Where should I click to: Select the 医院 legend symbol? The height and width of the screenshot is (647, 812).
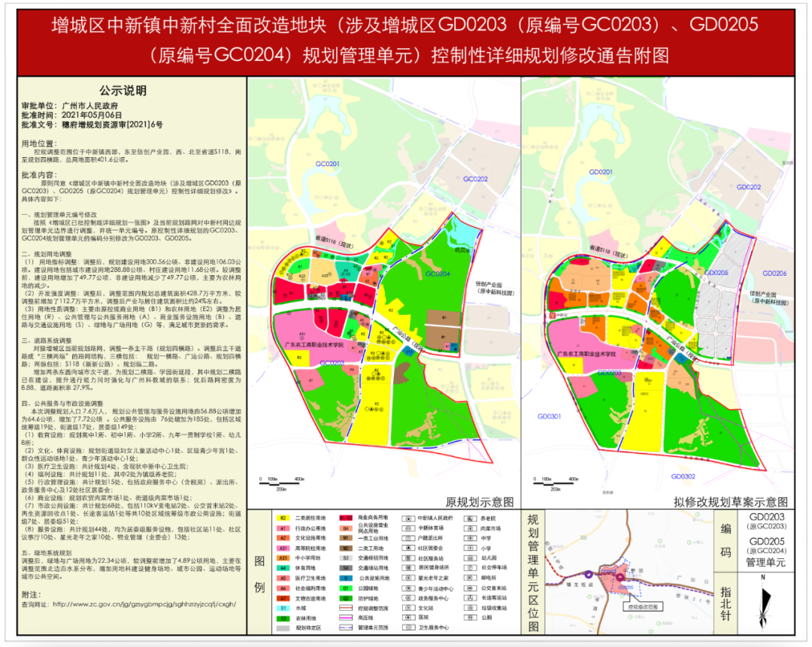pos(408,618)
